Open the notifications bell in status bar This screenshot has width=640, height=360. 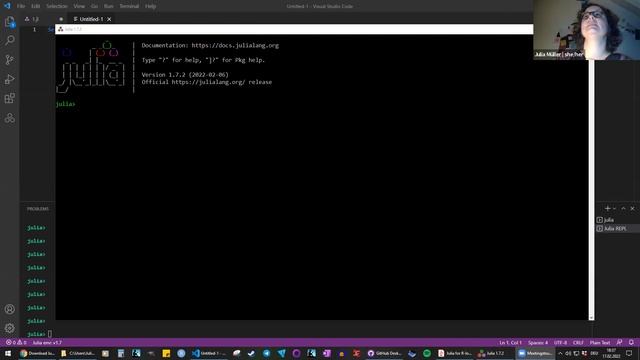tap(631, 342)
